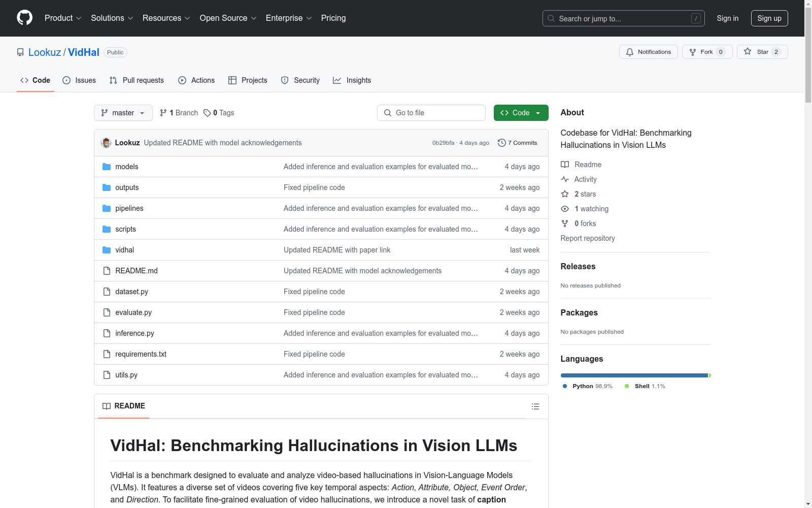The width and height of the screenshot is (812, 508).
Task: Open the Packages heading link
Action: coord(579,312)
